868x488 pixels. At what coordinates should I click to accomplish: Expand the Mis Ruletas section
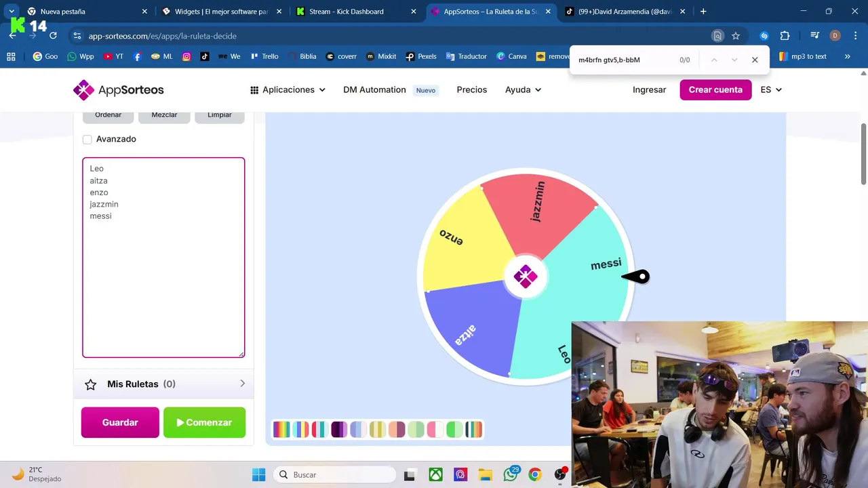pyautogui.click(x=163, y=384)
